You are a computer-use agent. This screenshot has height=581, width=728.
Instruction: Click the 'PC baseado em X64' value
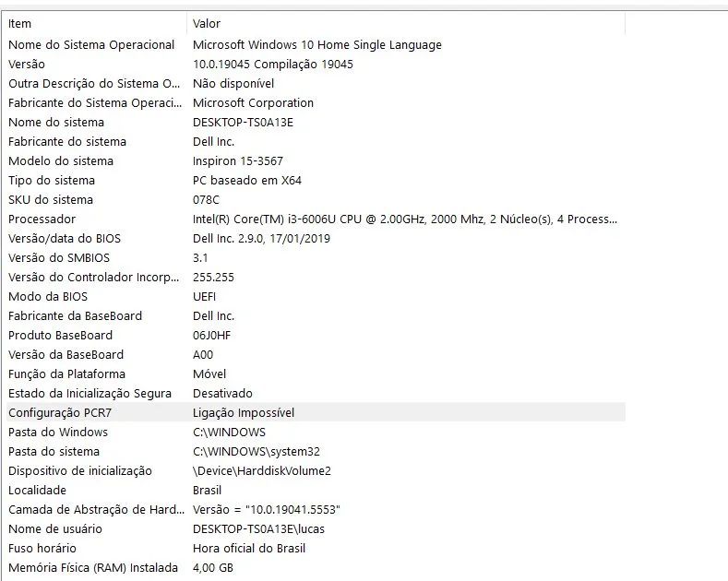(x=247, y=181)
